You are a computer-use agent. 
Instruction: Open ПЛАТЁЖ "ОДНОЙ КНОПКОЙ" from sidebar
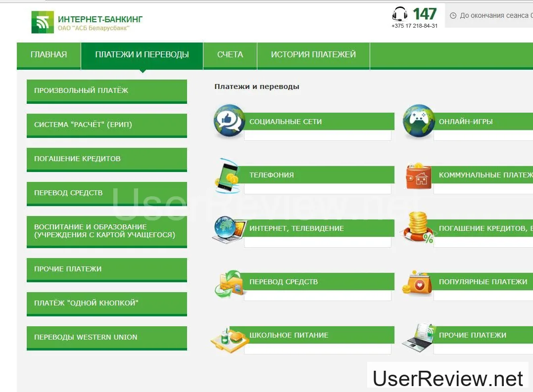click(106, 304)
